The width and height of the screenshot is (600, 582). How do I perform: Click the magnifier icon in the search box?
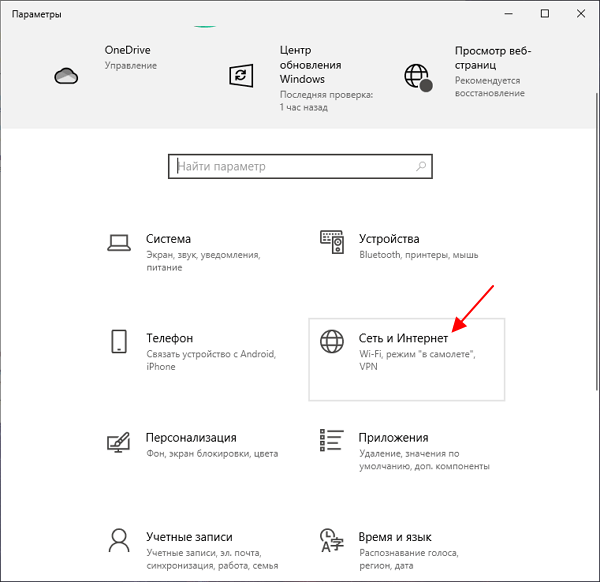click(x=421, y=167)
